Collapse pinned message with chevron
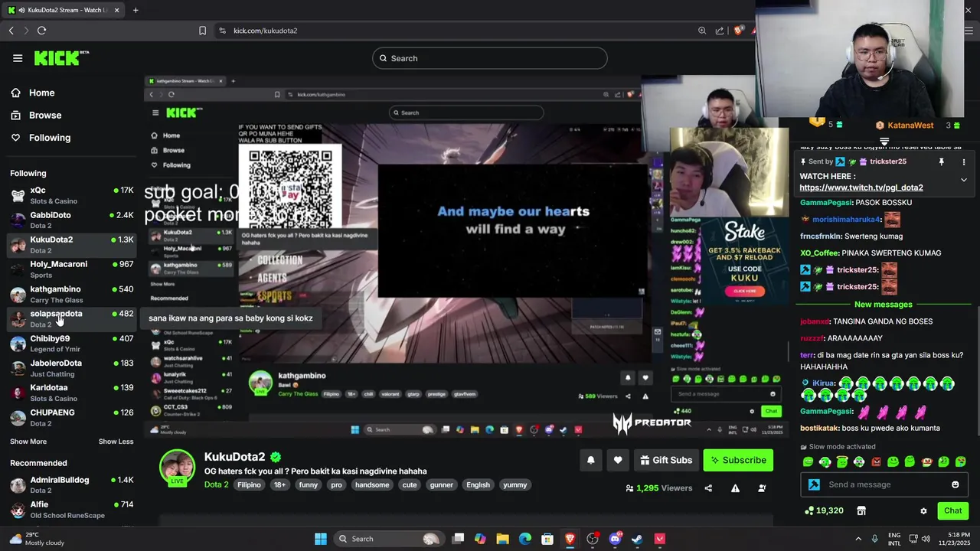This screenshot has height=551, width=980. coord(964,180)
